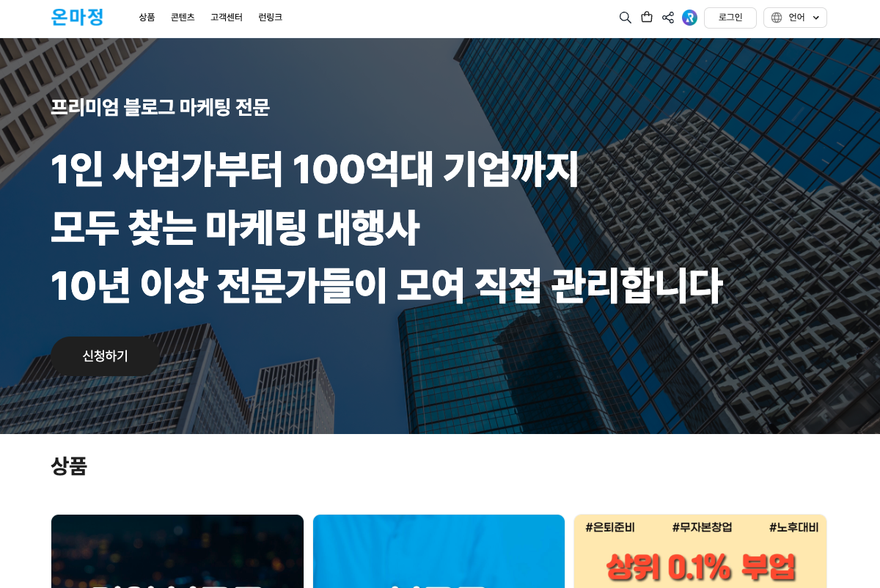Image resolution: width=880 pixels, height=588 pixels.
Task: Open the 상품 menu item
Action: pos(147,18)
